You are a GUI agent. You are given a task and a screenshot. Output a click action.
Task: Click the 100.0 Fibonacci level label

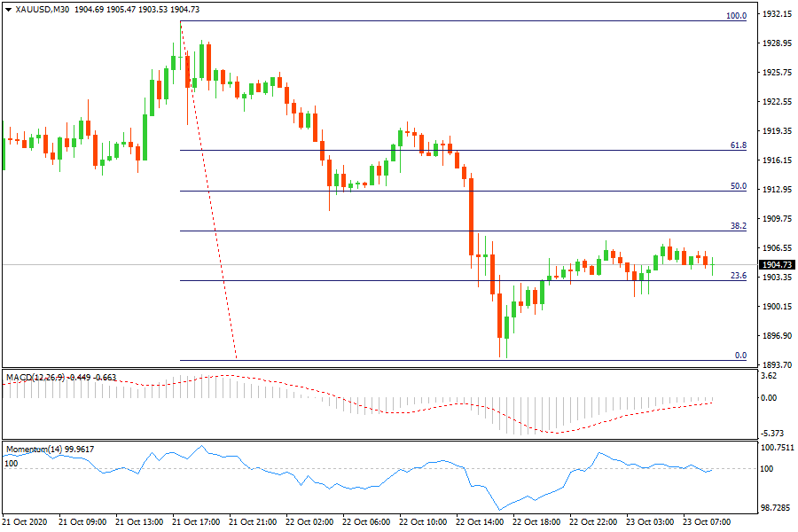click(x=736, y=16)
